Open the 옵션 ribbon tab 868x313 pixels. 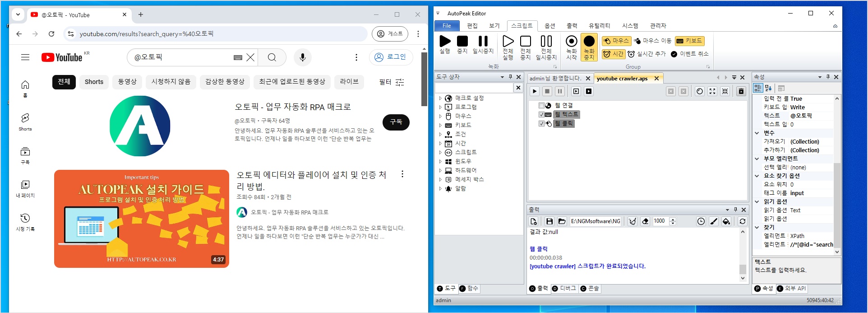click(x=549, y=26)
